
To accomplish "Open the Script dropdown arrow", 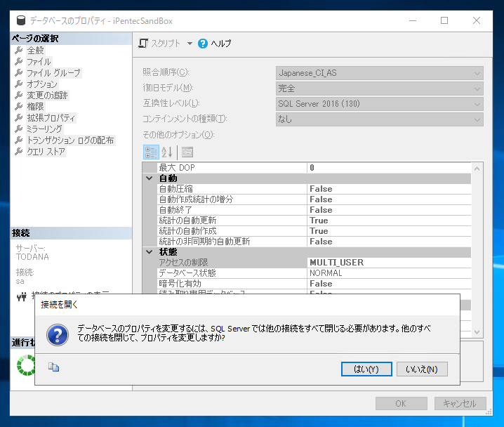I will pos(190,44).
